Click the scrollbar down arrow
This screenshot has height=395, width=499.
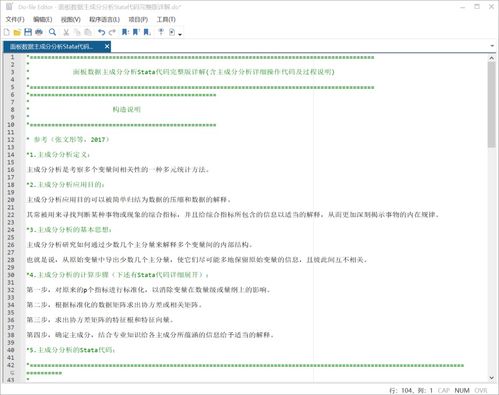coord(492,378)
